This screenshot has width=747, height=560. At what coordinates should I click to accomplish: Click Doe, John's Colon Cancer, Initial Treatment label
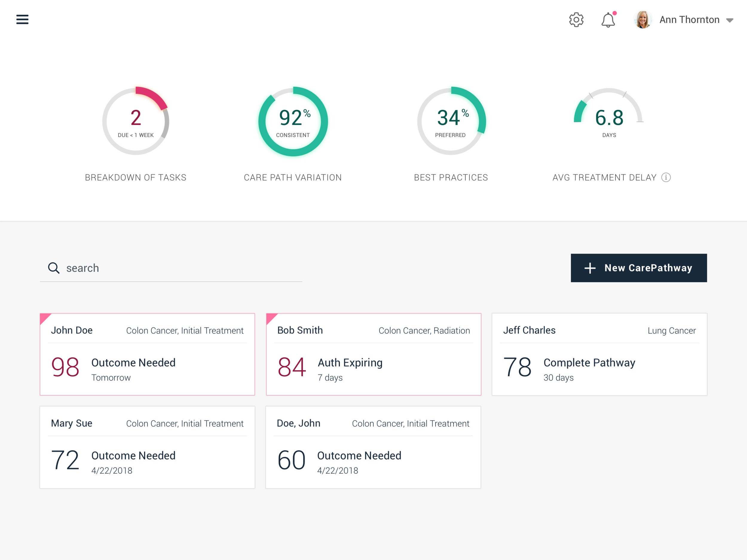pos(411,423)
